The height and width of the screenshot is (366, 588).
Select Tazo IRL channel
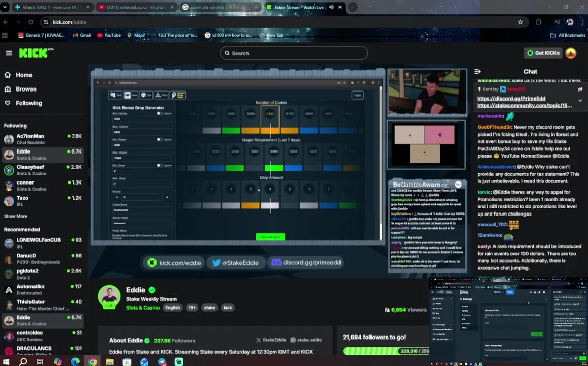[43, 201]
